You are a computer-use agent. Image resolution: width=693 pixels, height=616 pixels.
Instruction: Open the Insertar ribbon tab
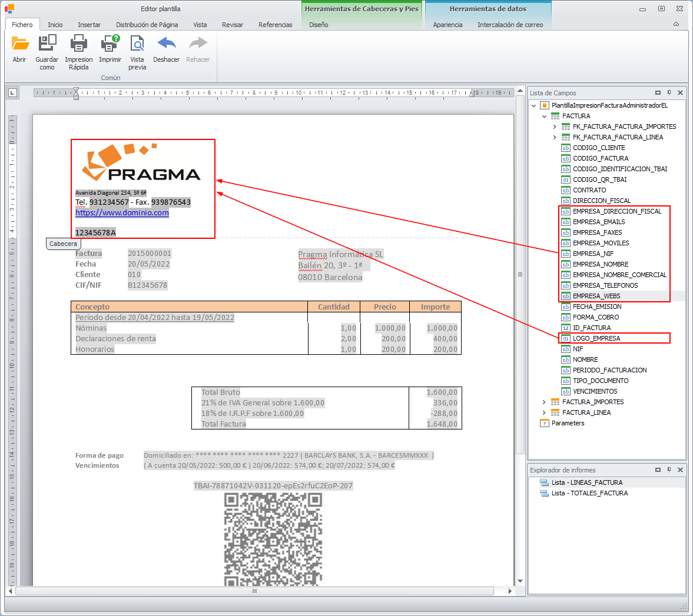tap(89, 25)
